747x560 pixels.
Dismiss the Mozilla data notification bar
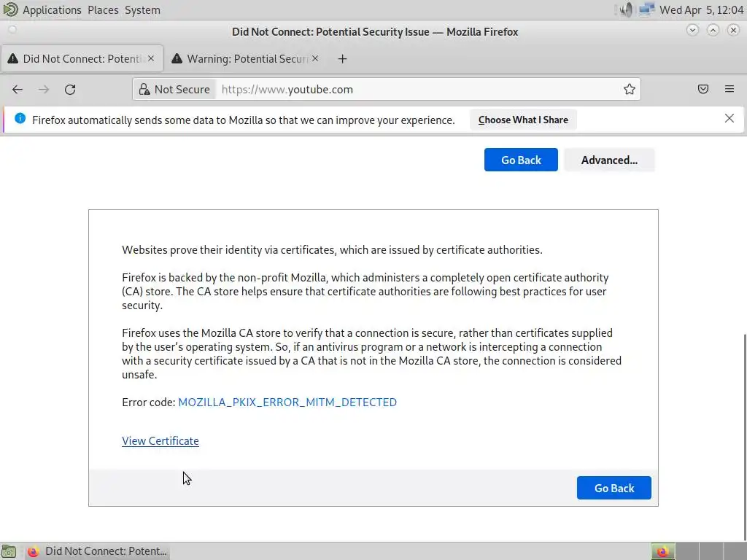tap(729, 119)
